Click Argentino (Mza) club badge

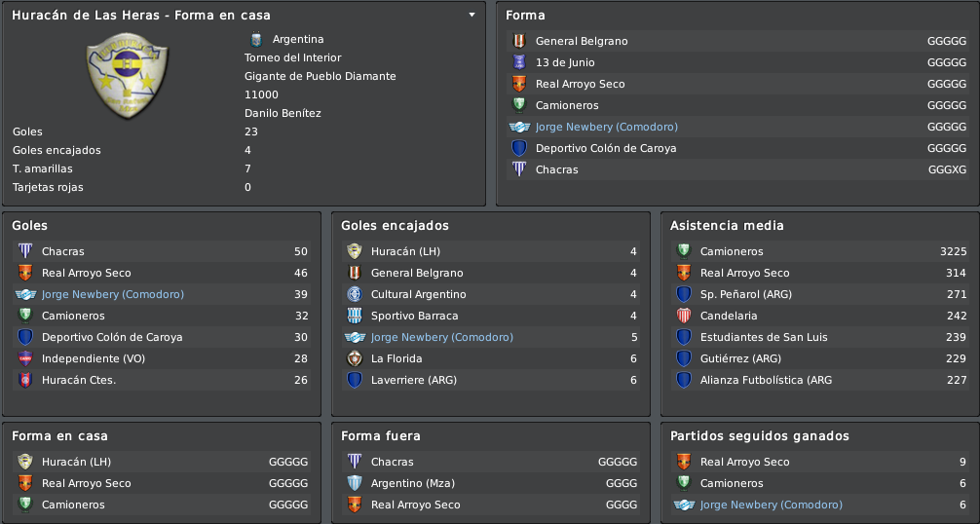(355, 483)
